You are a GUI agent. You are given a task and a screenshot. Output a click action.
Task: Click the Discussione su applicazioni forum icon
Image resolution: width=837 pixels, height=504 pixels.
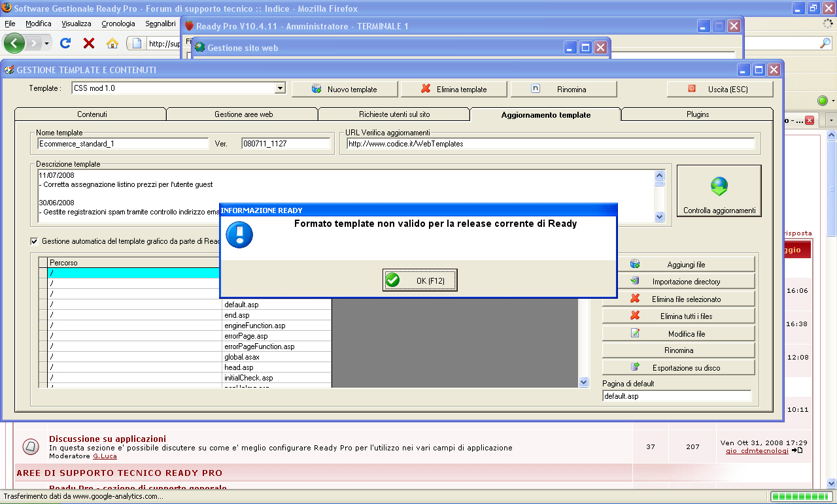click(31, 446)
